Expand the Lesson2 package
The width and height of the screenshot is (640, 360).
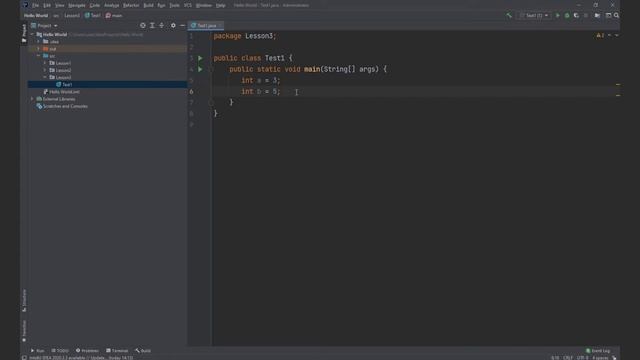point(45,70)
